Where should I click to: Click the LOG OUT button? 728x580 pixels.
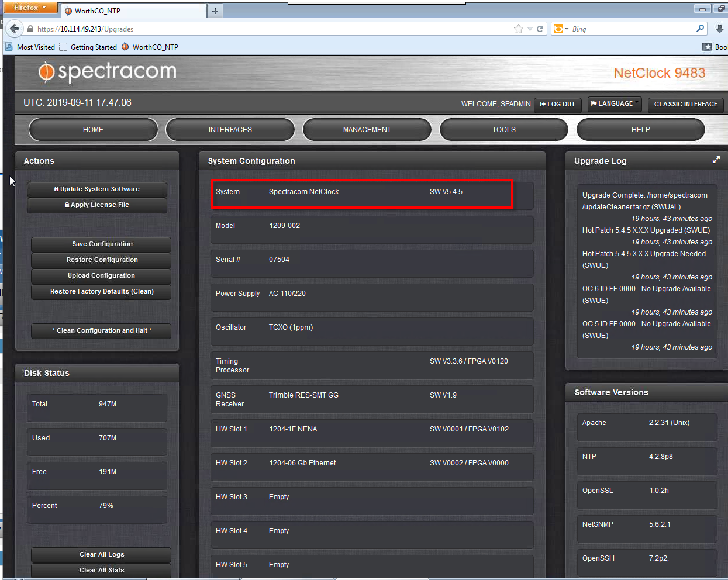(x=558, y=104)
